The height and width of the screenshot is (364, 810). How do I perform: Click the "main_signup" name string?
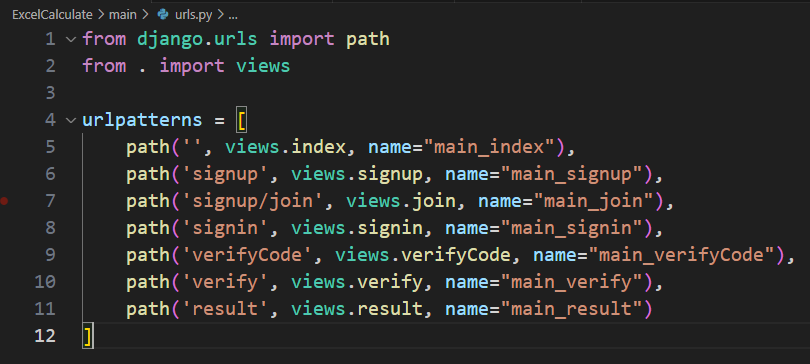(x=571, y=174)
